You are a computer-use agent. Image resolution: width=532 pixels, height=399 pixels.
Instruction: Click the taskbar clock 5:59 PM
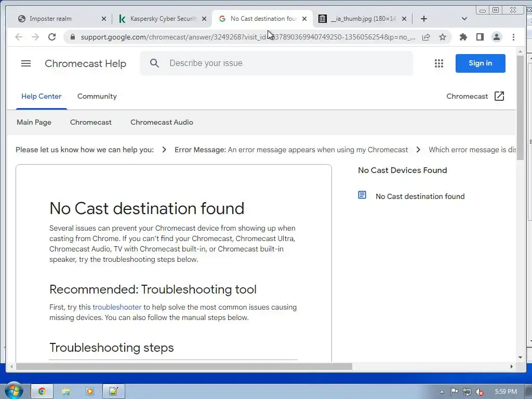tap(506, 392)
